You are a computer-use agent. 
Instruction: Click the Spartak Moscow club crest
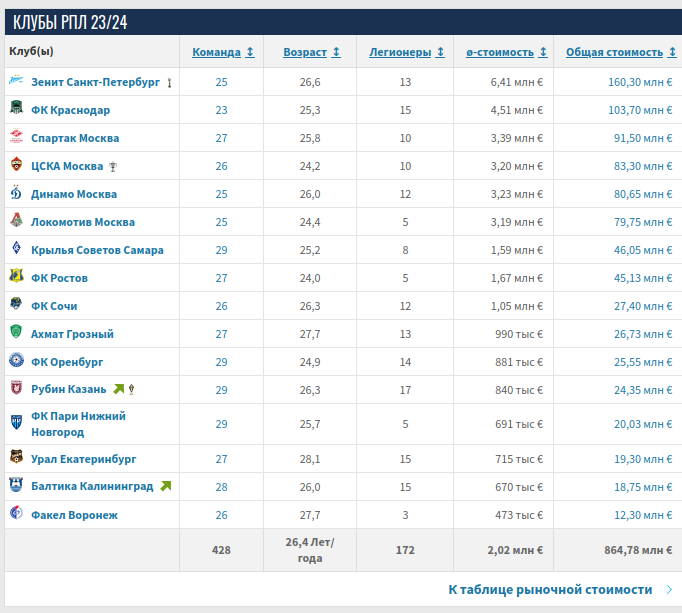pos(16,136)
